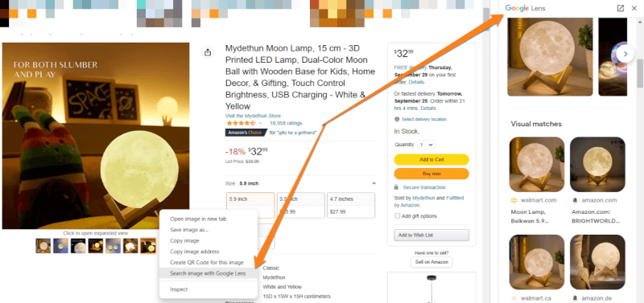Click the Amazon logo icon beside amazon.com result
The height and width of the screenshot is (303, 644).
(575, 200)
